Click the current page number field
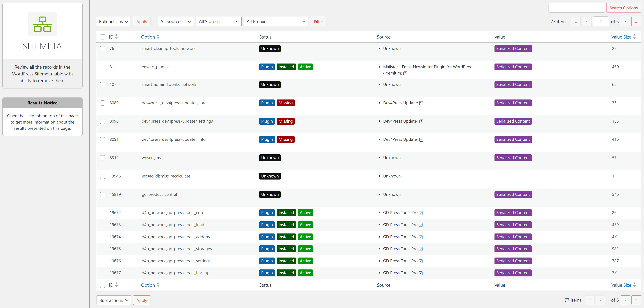The image size is (644, 308). pyautogui.click(x=601, y=21)
